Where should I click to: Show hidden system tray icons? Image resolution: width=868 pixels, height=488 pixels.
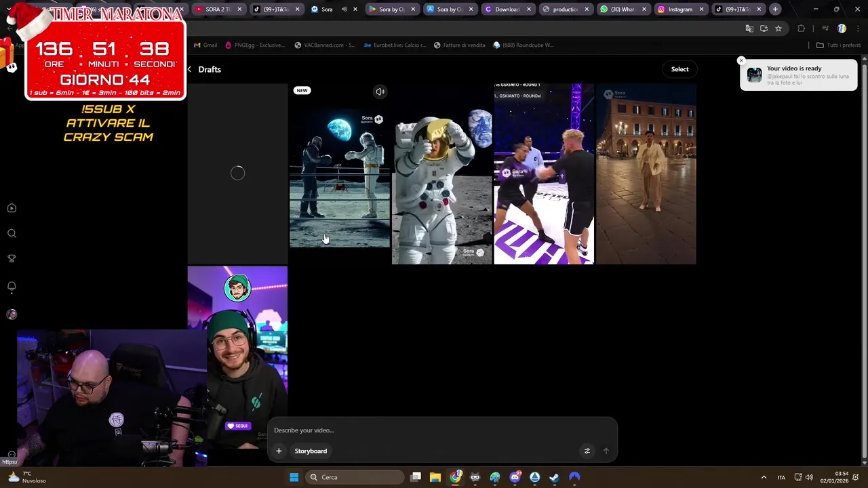764,477
